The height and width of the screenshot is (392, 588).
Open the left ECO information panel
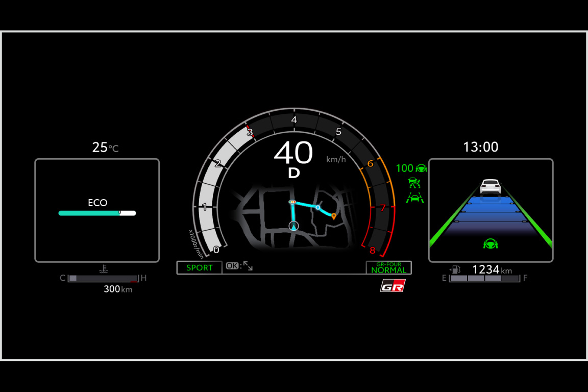pos(96,209)
